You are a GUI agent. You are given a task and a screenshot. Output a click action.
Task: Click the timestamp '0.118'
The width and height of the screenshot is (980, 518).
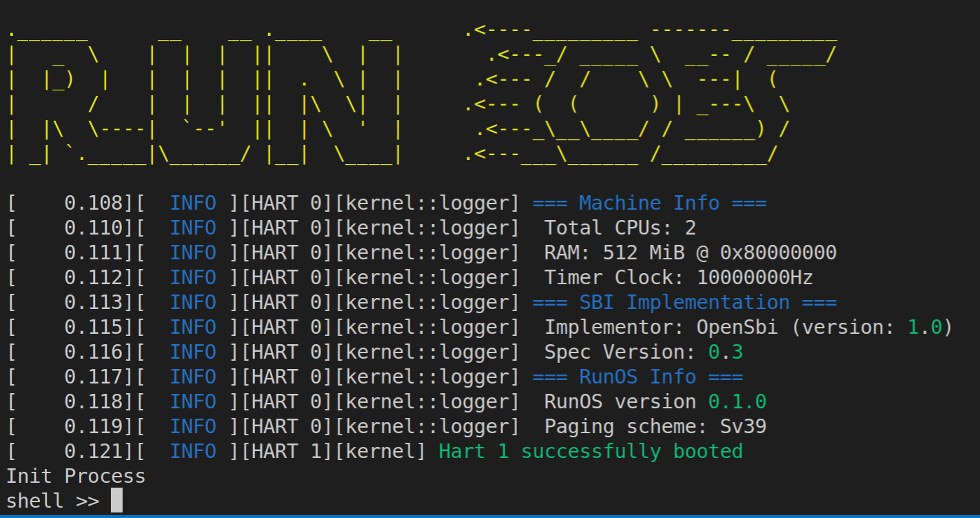point(93,401)
